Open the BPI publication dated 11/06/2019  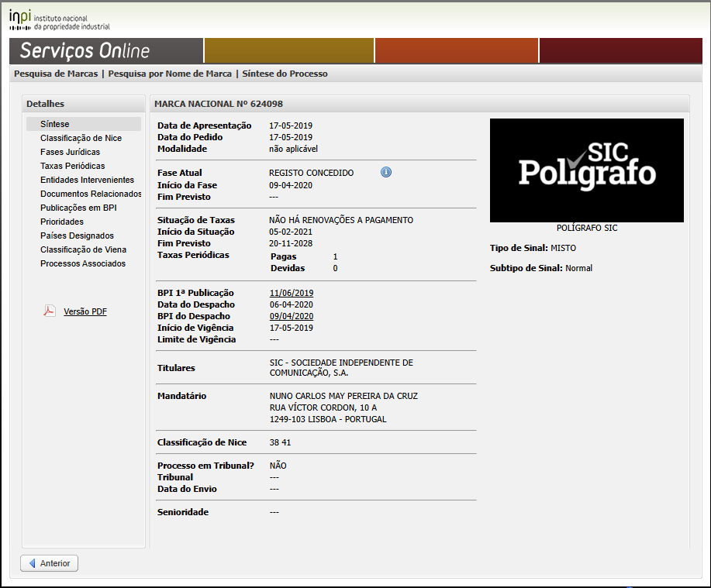click(x=291, y=293)
